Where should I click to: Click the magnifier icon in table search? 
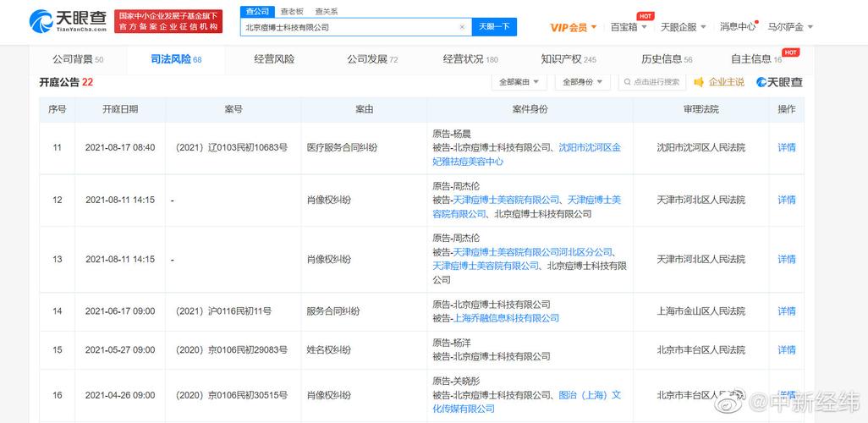pos(627,82)
